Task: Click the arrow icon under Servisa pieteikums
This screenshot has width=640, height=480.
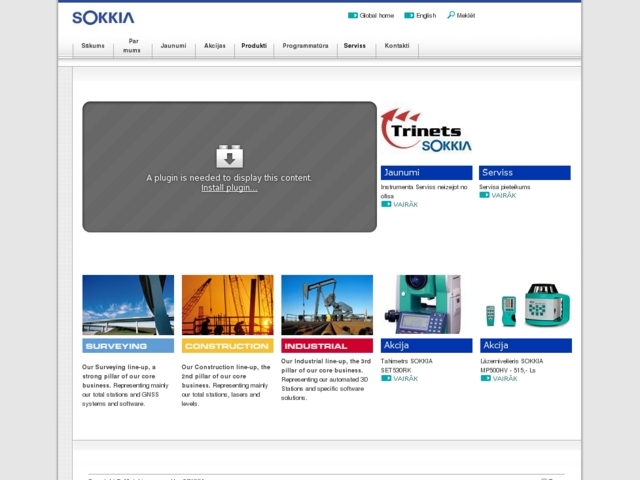Action: point(484,195)
